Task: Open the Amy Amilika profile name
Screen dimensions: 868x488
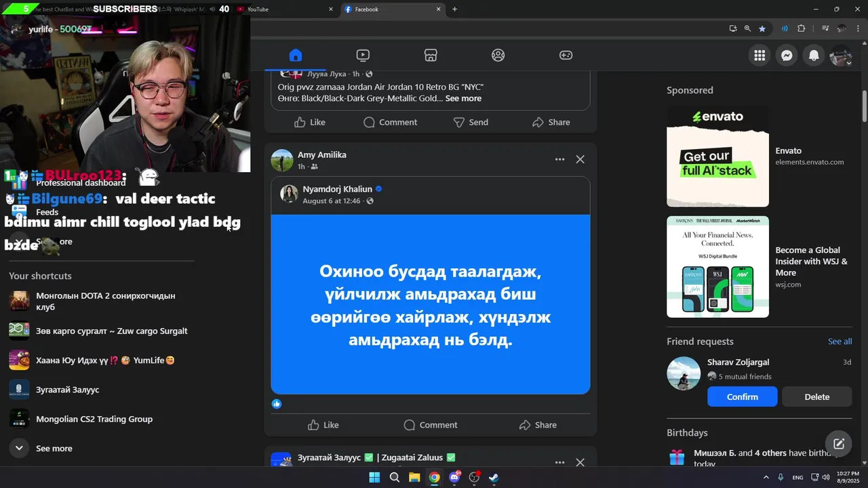Action: pyautogui.click(x=321, y=155)
